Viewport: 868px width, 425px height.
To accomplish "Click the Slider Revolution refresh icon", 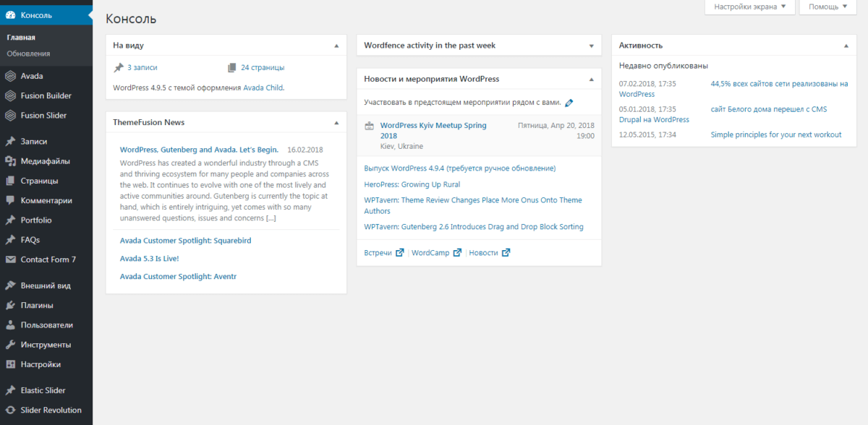I will [10, 410].
